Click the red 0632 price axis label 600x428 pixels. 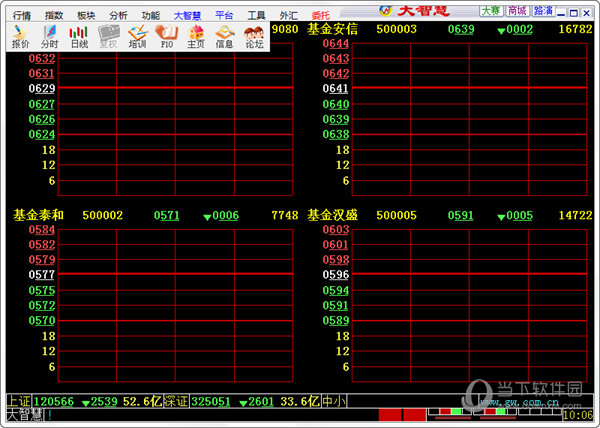42,59
